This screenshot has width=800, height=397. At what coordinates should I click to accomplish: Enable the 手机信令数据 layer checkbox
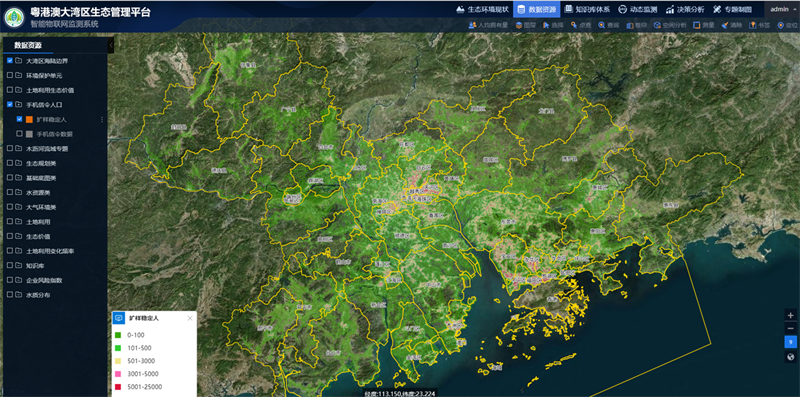19,134
